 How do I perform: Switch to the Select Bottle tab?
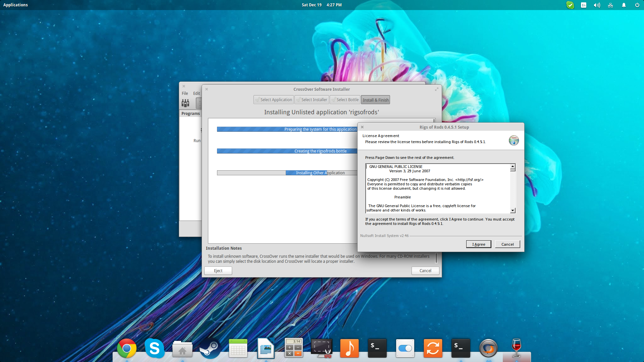pos(345,100)
